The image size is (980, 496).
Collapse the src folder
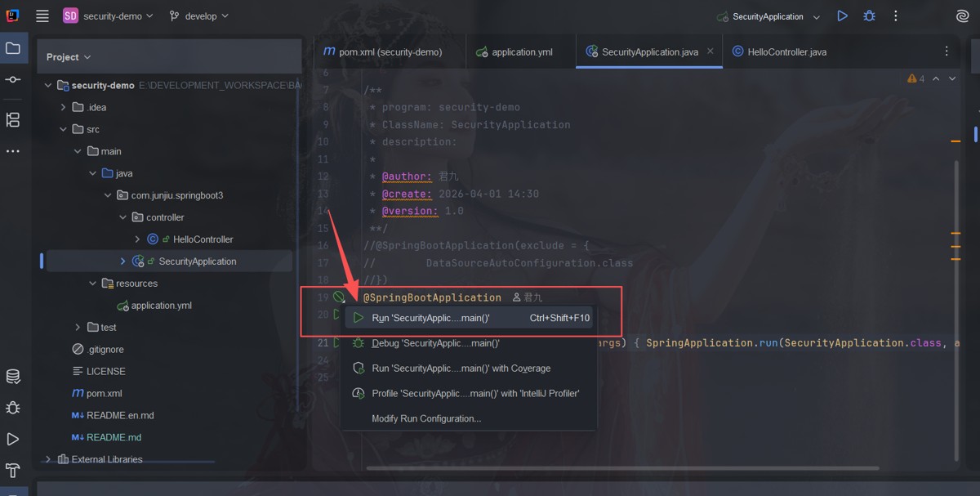[63, 129]
